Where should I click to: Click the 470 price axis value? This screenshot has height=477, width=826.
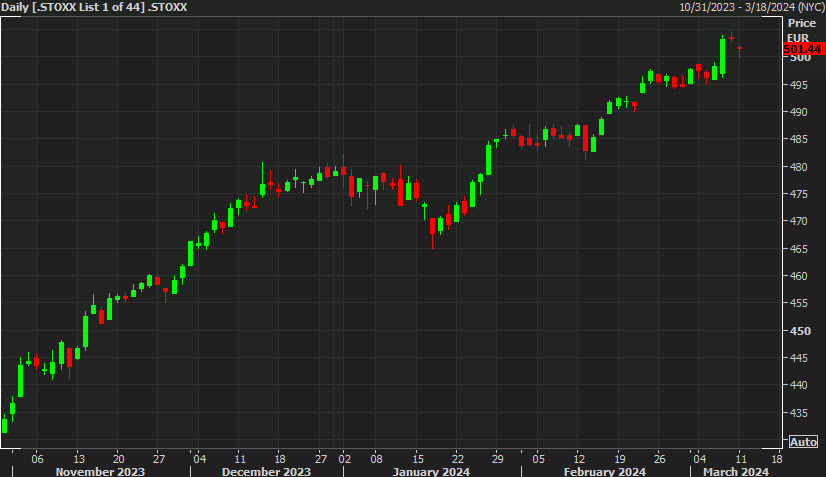799,221
